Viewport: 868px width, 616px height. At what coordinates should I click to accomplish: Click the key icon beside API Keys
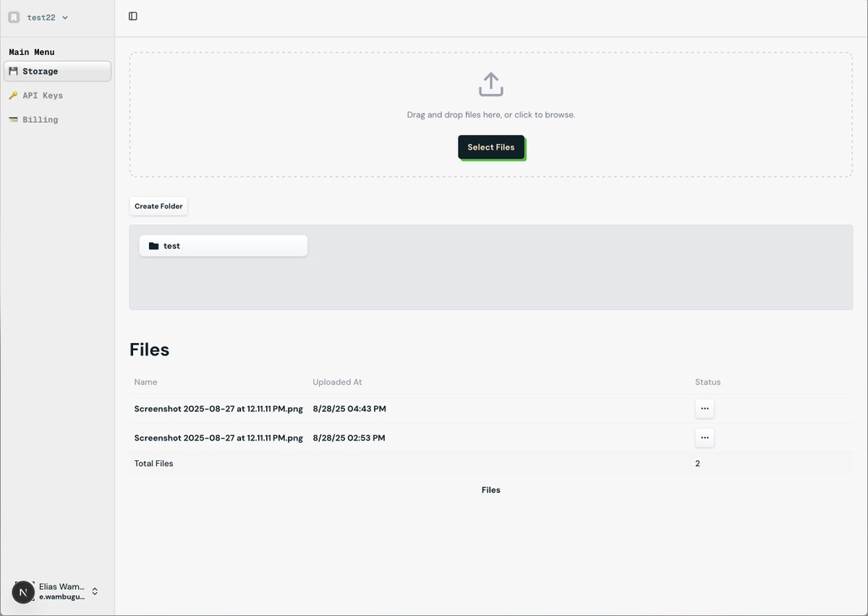(13, 96)
